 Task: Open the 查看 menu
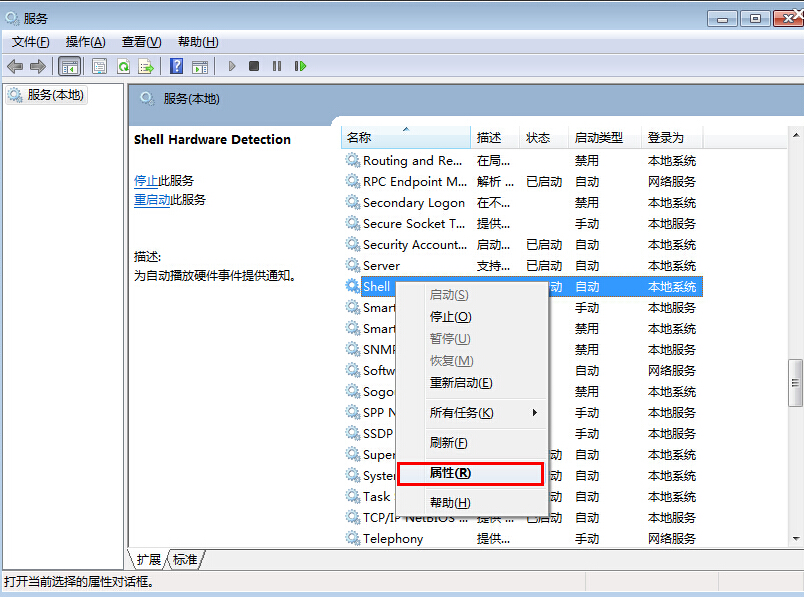pyautogui.click(x=140, y=42)
